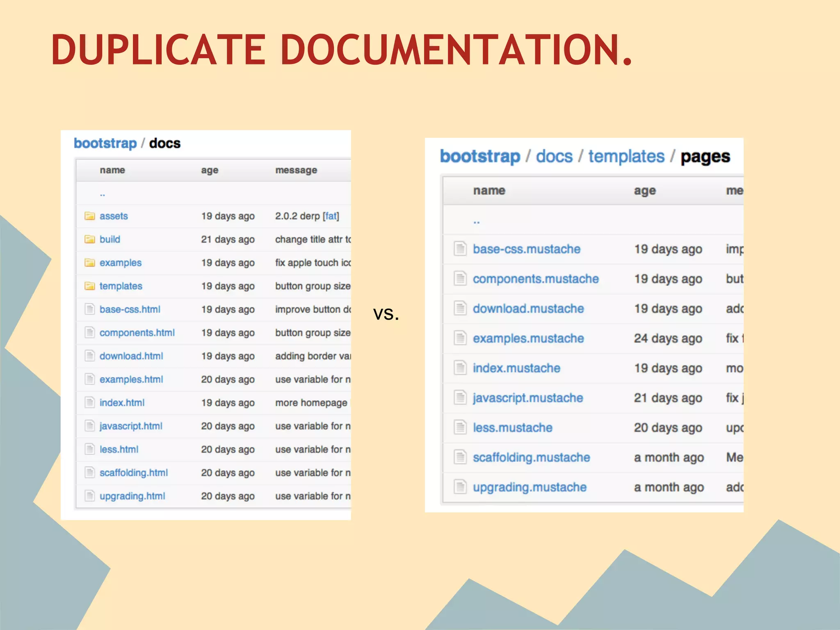
Task: Click file icon beside upgrading.mustache
Action: 460,487
